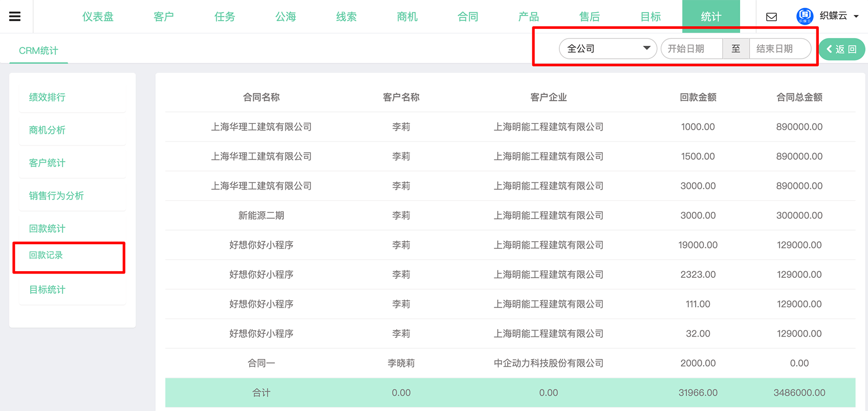Click the 李晓莉 customer name cell

[x=401, y=363]
